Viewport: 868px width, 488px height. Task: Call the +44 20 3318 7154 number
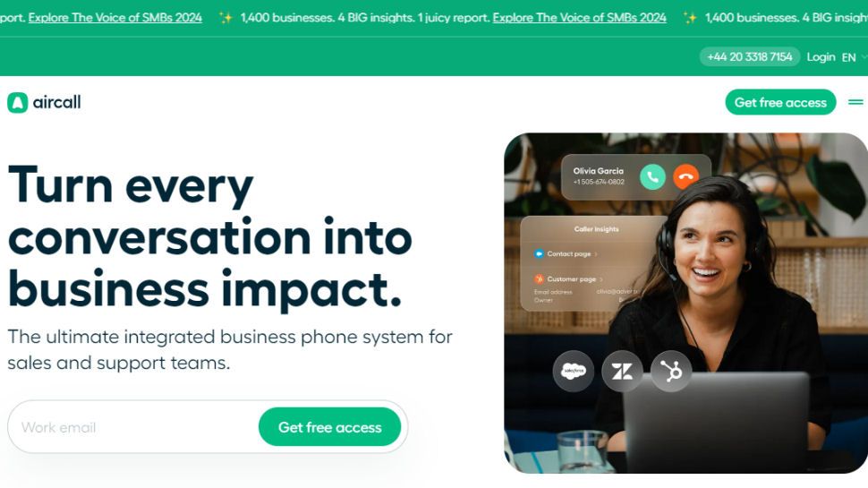pos(750,56)
